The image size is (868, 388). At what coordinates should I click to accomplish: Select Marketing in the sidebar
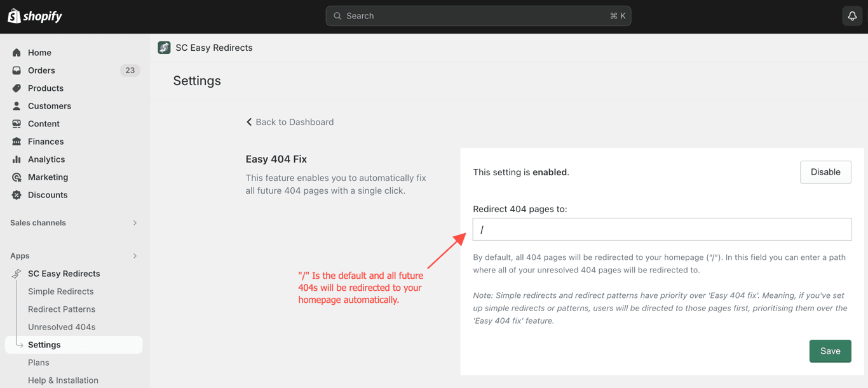[x=48, y=177]
